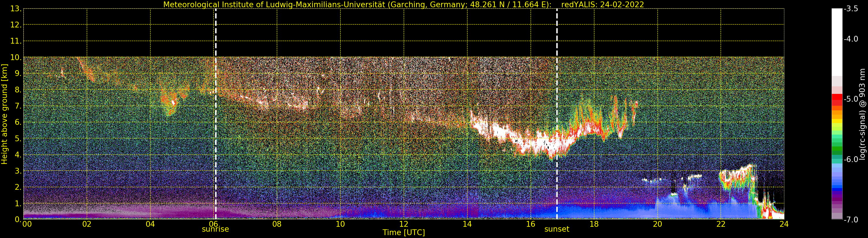Click the '2.' height axis tick label
Image resolution: width=868 pixels, height=238 pixels.
18,187
